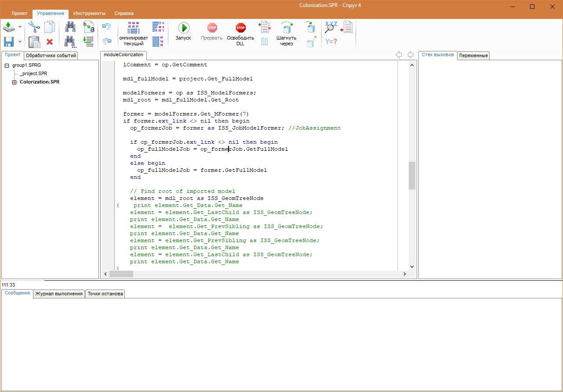563x392 pixels.
Task: Click the Replace text icon
Action: pos(89,27)
